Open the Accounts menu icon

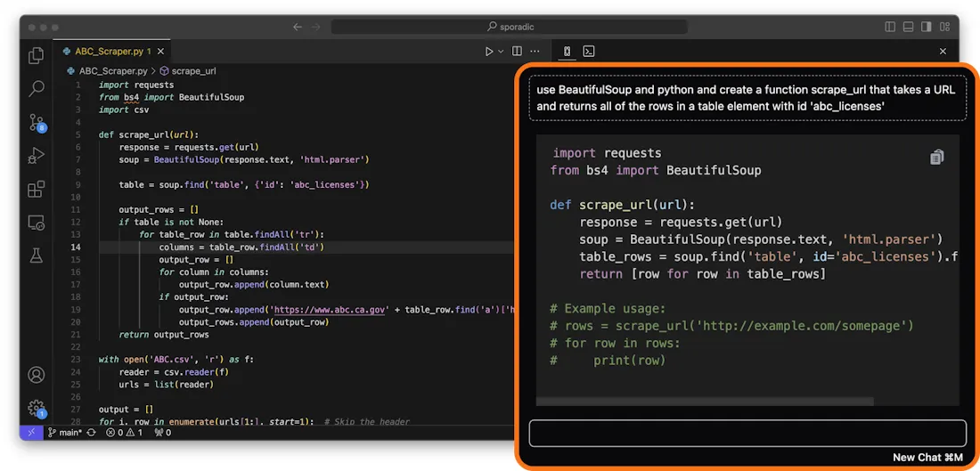point(37,375)
